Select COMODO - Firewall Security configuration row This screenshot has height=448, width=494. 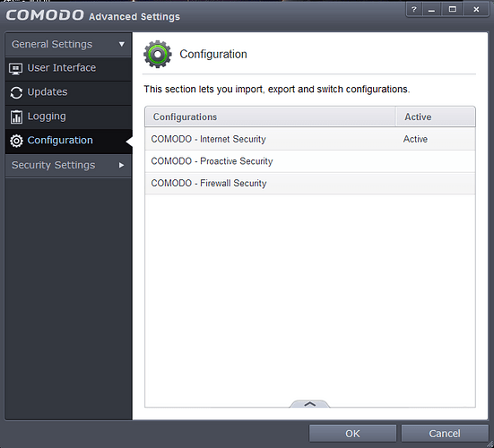(x=310, y=183)
